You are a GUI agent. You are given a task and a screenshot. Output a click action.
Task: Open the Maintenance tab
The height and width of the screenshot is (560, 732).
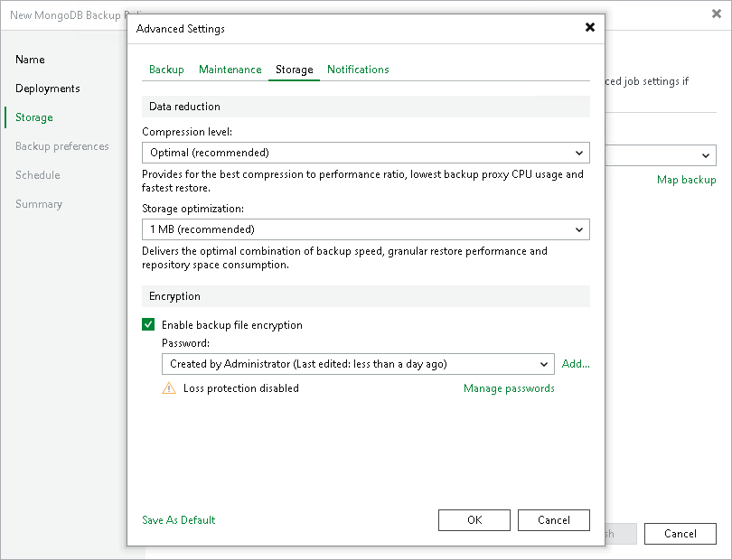click(x=230, y=70)
